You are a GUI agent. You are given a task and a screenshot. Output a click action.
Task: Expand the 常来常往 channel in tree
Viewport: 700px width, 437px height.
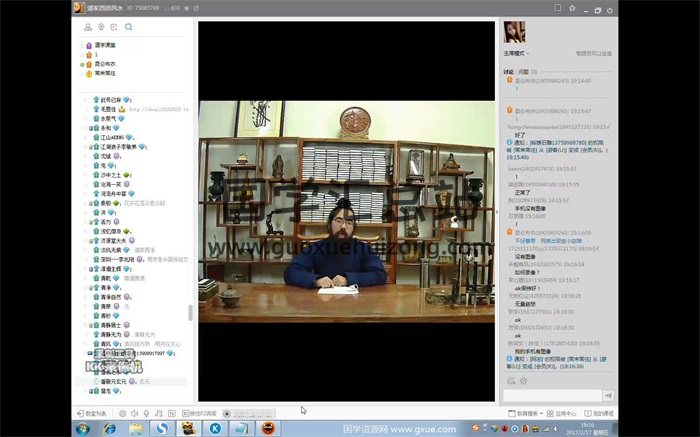point(105,72)
